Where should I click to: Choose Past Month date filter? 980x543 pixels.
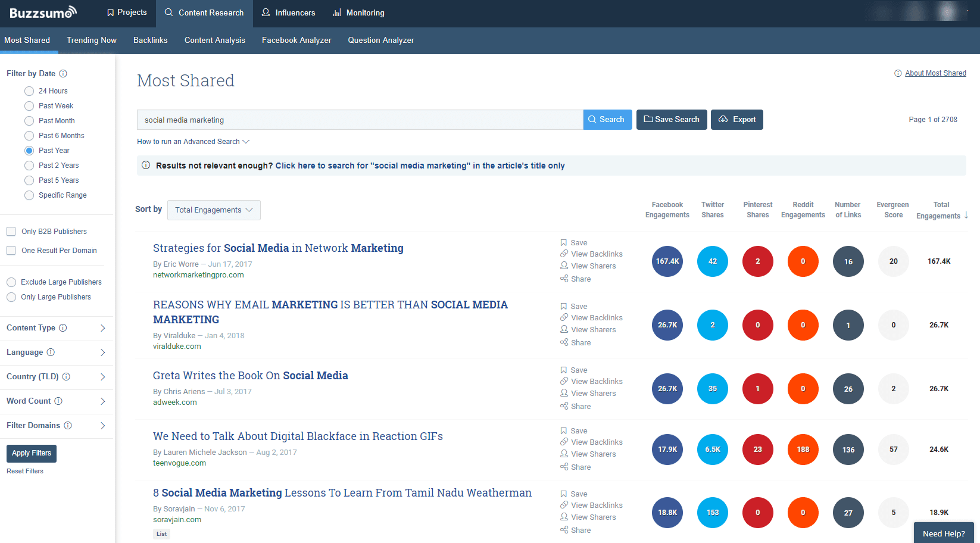29,121
